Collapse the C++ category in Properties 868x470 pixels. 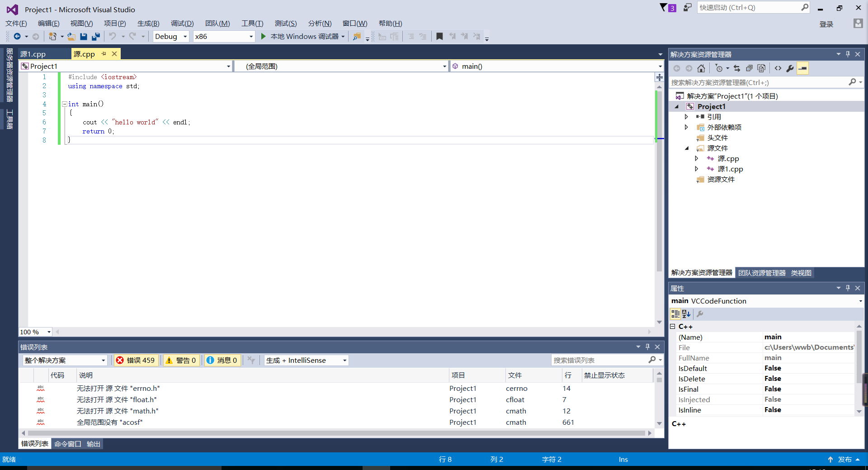pos(673,327)
